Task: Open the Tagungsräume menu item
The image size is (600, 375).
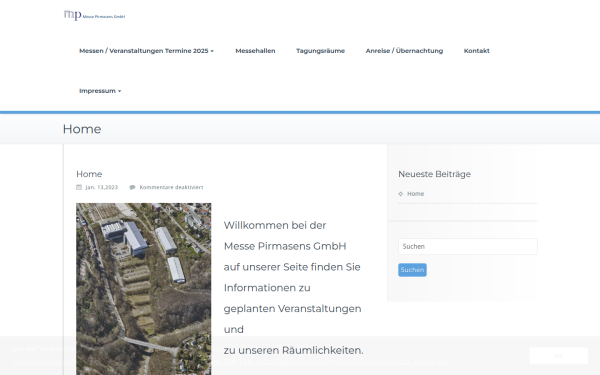Action: pos(320,51)
